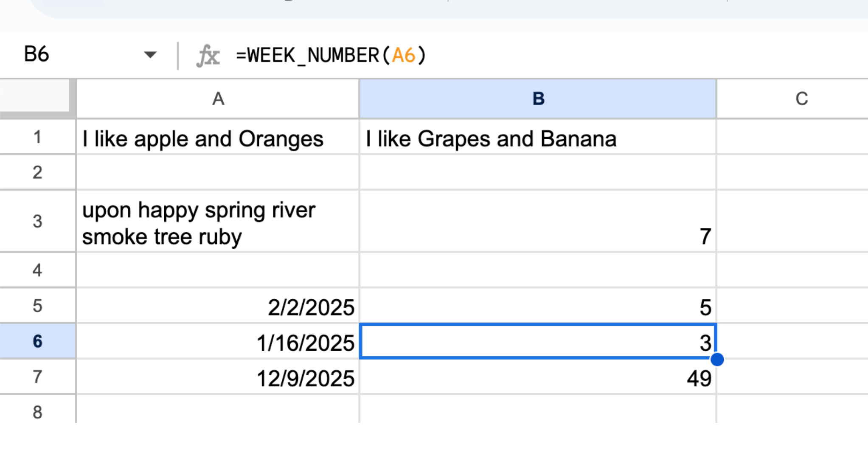868x470 pixels.
Task: Click the cell with date 1/16/2025
Action: pos(218,342)
